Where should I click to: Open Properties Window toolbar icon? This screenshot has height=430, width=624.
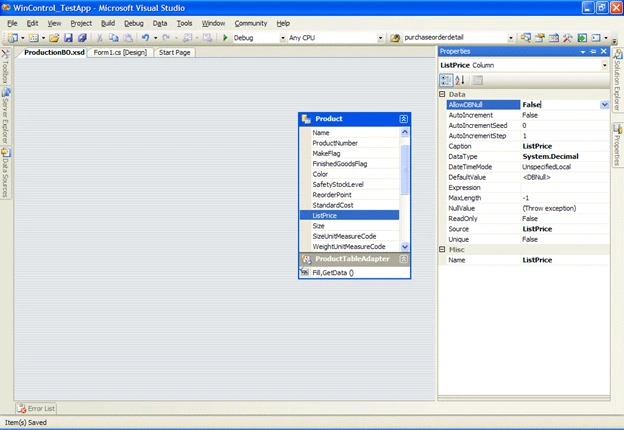[540, 38]
